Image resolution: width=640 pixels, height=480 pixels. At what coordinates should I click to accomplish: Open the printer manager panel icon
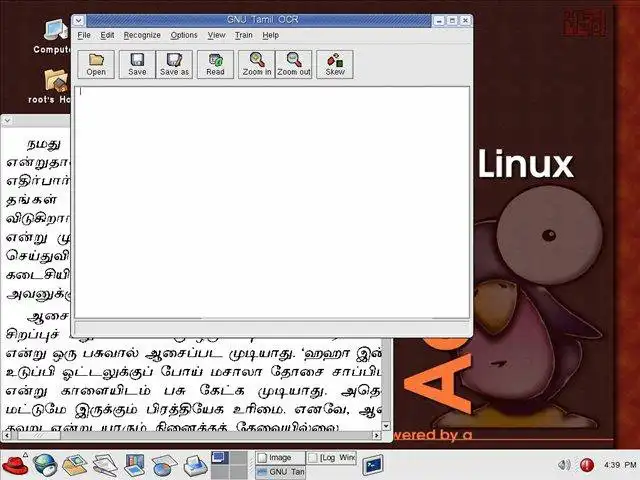[x=196, y=465]
